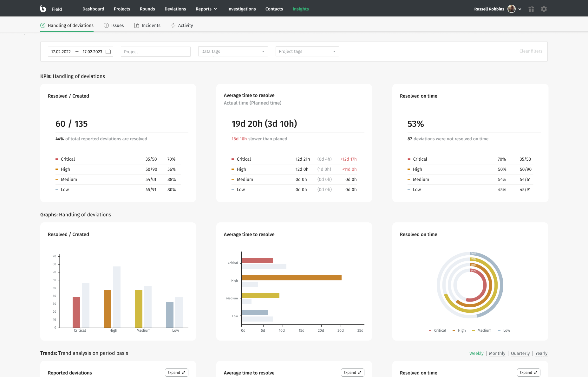588x377 pixels.
Task: Click the Clear filters link
Action: pyautogui.click(x=531, y=51)
